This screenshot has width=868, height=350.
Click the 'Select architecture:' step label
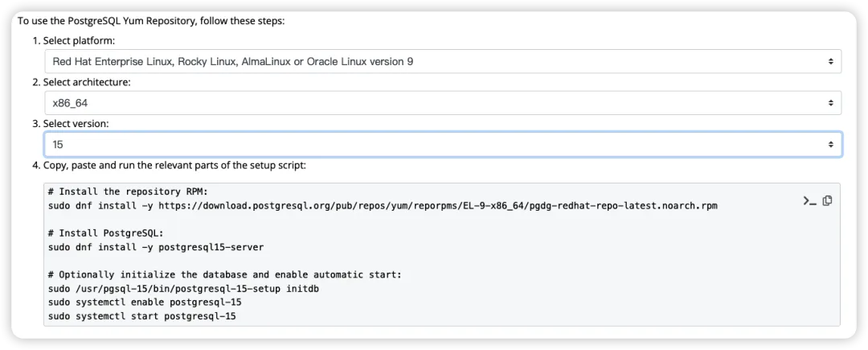click(x=87, y=82)
